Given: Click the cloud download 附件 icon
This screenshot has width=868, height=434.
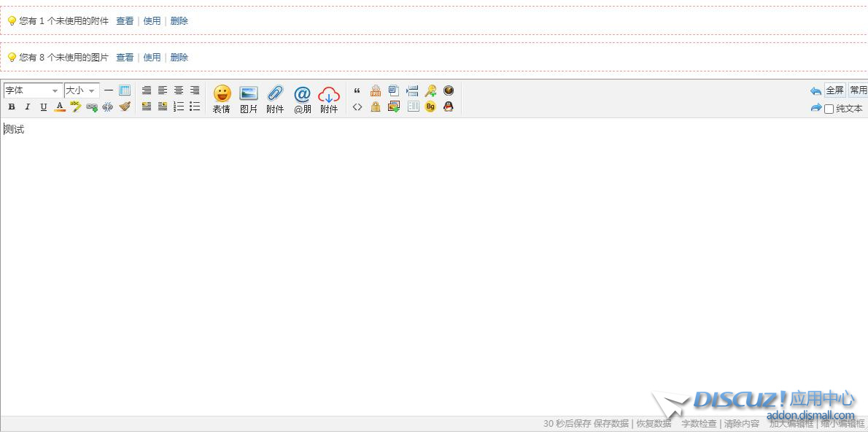Looking at the screenshot, I should point(329,99).
